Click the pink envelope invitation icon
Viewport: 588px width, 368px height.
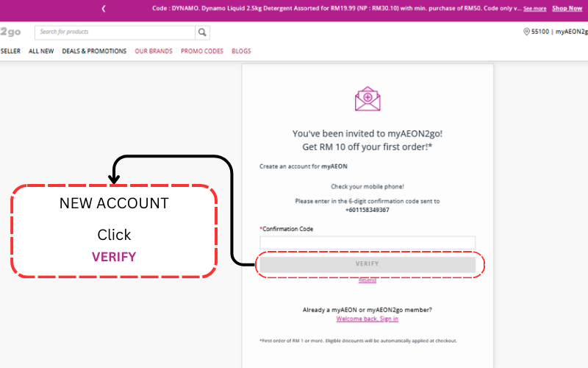click(x=367, y=99)
